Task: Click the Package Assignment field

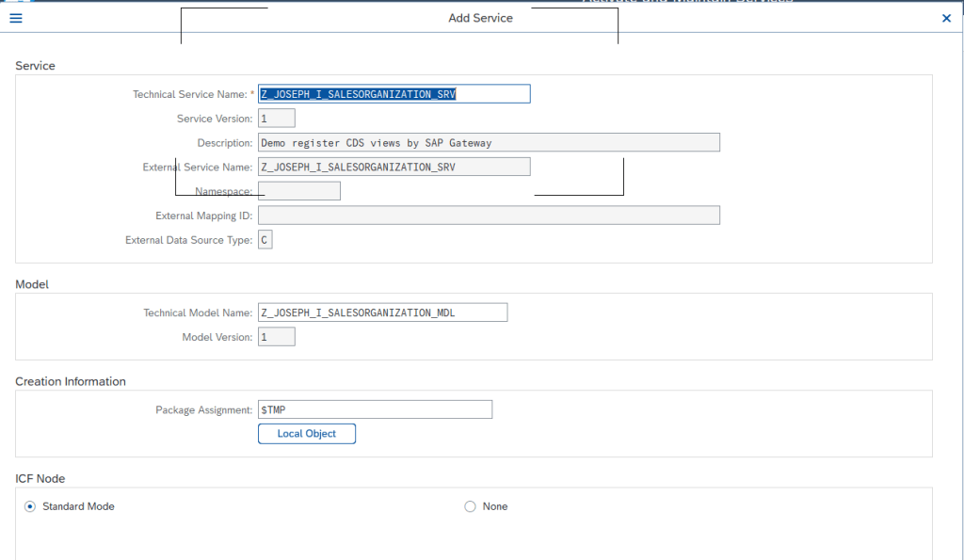Action: 375,409
